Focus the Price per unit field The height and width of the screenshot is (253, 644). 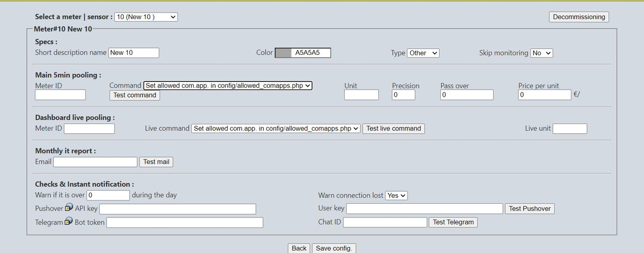pos(545,95)
